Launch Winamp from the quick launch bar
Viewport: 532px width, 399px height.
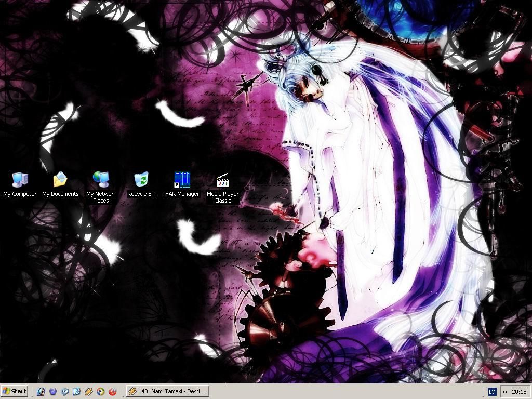(88, 392)
